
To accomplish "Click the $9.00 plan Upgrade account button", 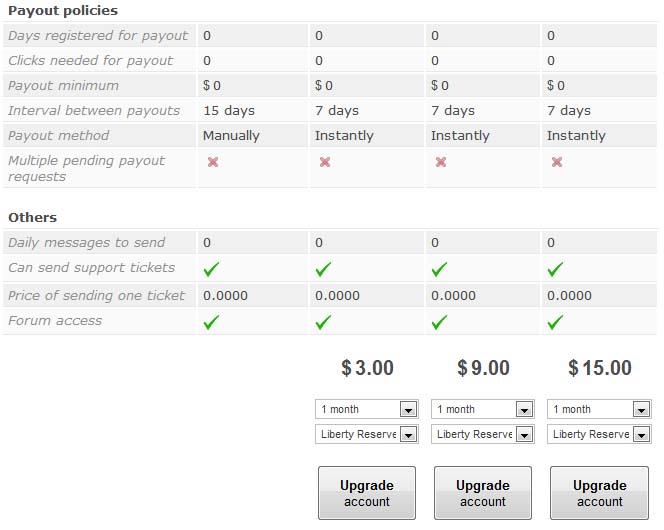I will [483, 493].
